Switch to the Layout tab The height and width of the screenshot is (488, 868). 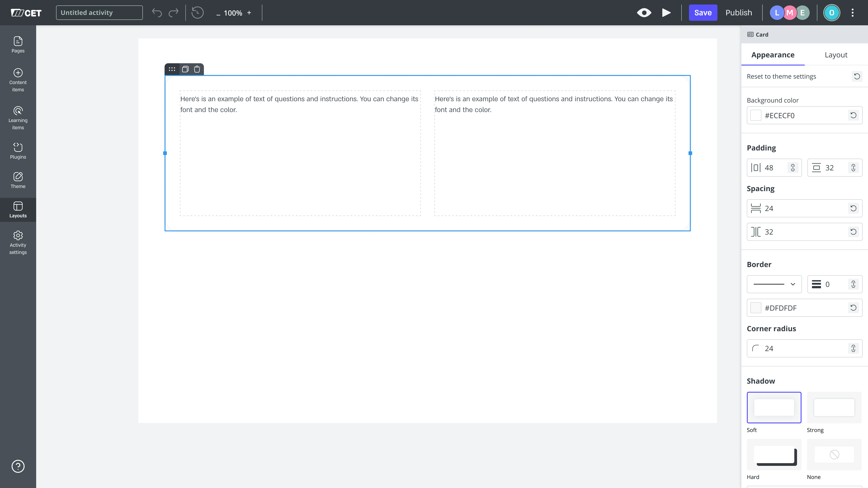[x=836, y=54]
